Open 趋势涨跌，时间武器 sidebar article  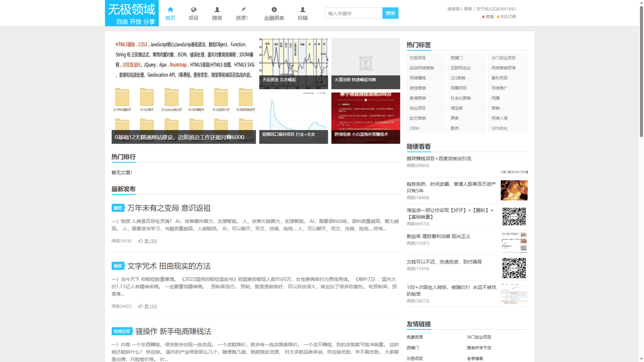coord(451,187)
